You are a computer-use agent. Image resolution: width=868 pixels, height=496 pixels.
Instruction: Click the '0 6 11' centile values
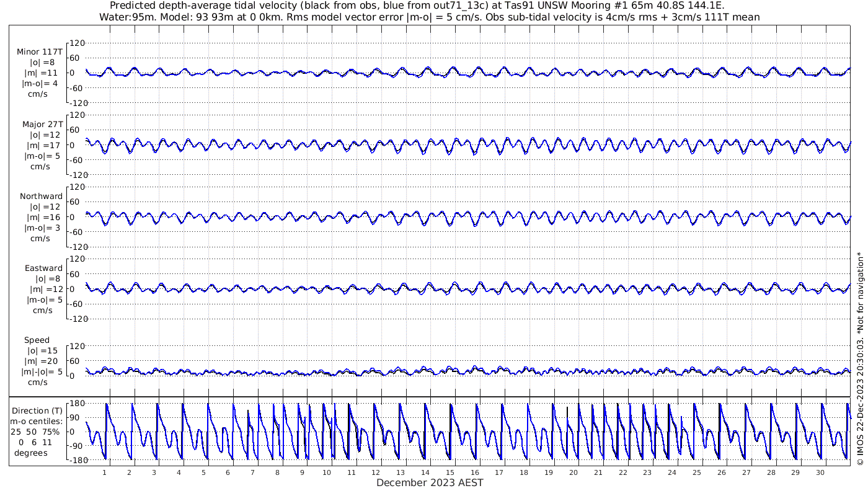(35, 441)
